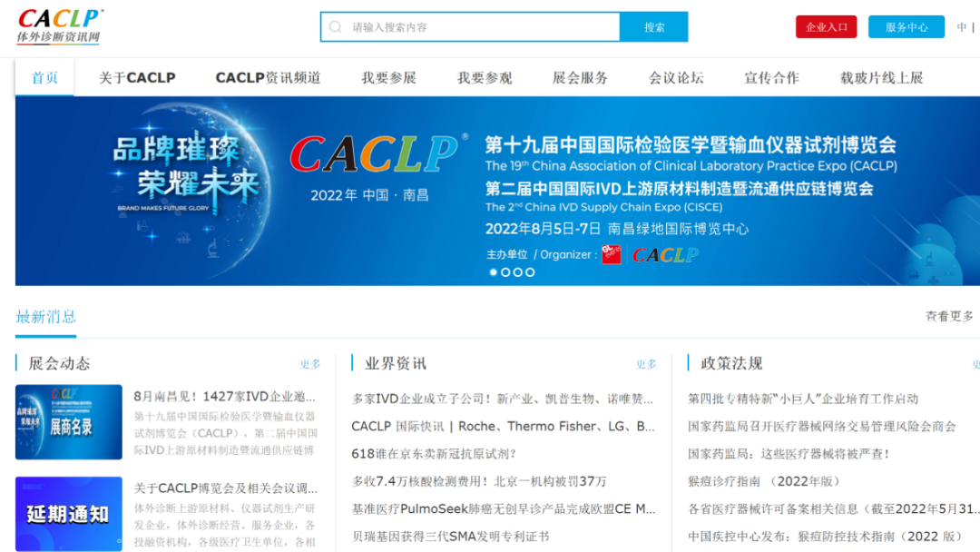980x552 pixels.
Task: Open article 中国疾控中心发布：猴痘防控技术指南
Action: [825, 537]
